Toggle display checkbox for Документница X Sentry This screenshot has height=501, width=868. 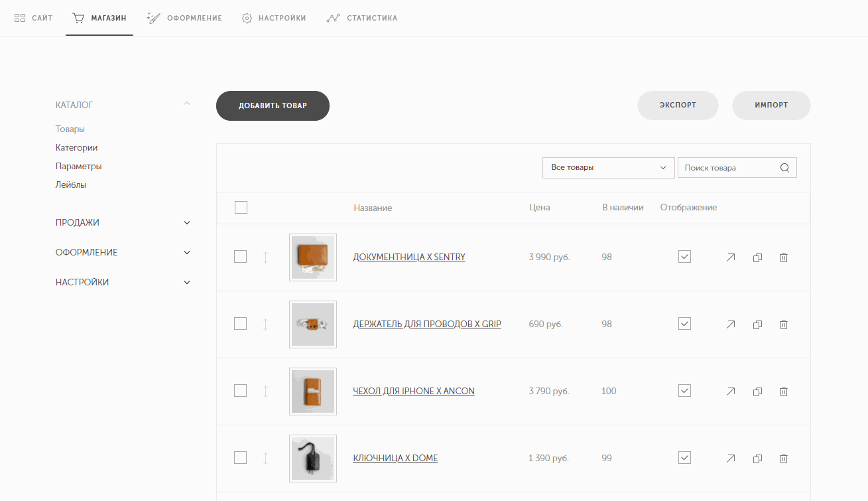click(685, 256)
